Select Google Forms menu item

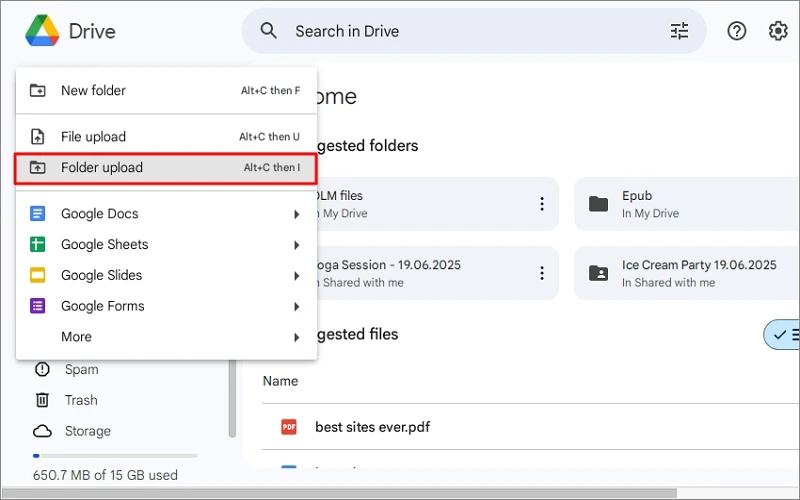166,306
